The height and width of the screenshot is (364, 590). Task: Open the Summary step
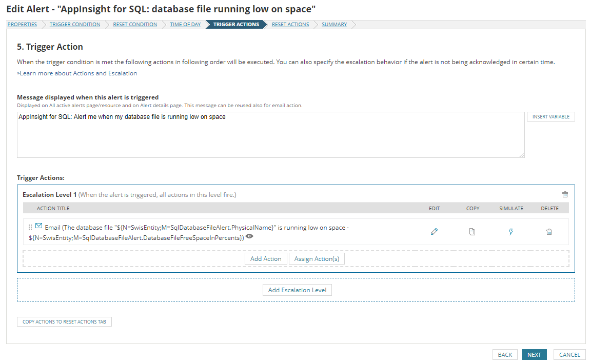334,25
